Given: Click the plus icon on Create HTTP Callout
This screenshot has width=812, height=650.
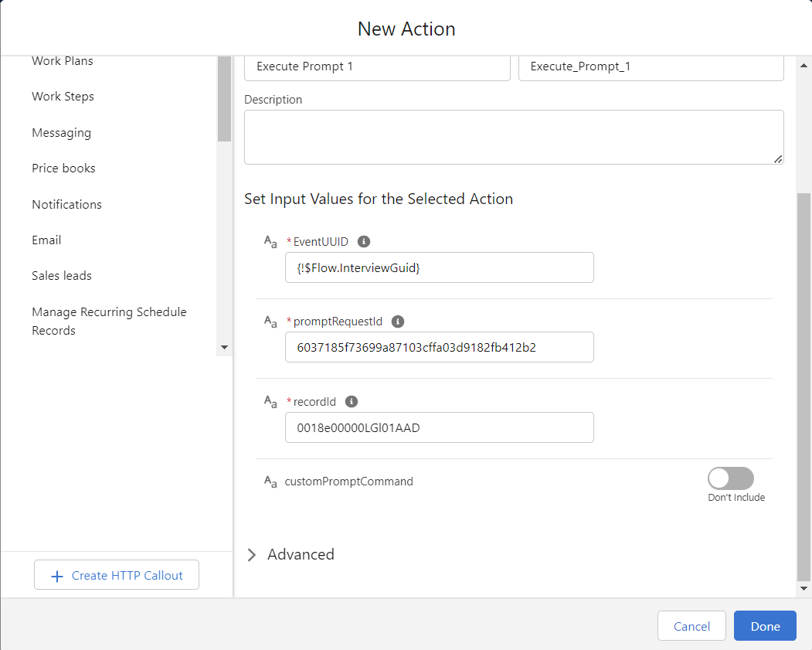Looking at the screenshot, I should point(56,576).
